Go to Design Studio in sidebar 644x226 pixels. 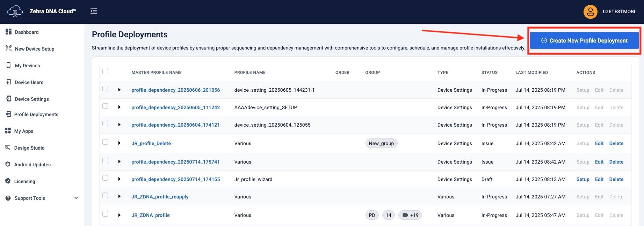[29, 148]
